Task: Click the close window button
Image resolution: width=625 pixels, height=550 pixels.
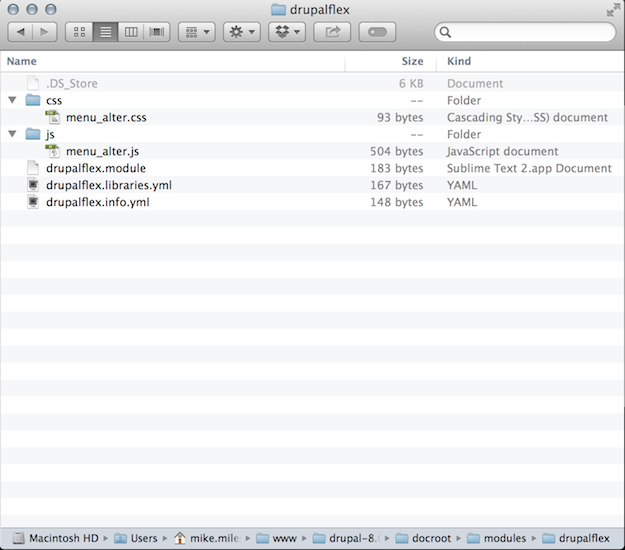Action: click(13, 9)
